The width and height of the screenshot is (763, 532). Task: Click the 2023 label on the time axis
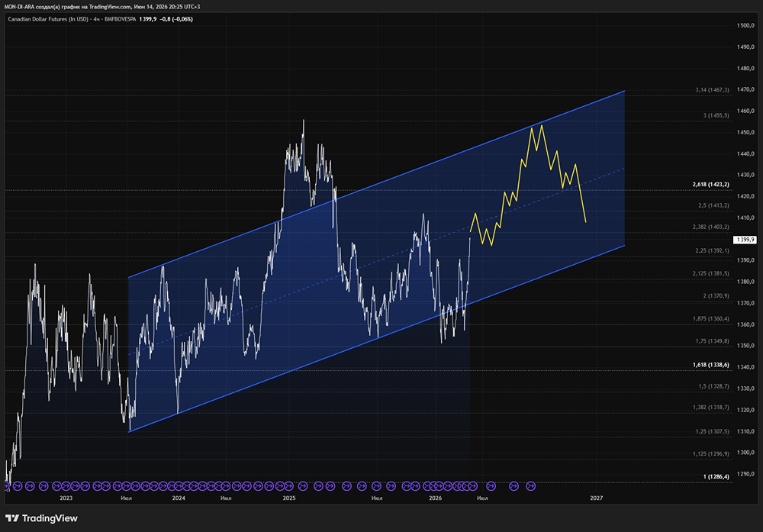coord(66,498)
